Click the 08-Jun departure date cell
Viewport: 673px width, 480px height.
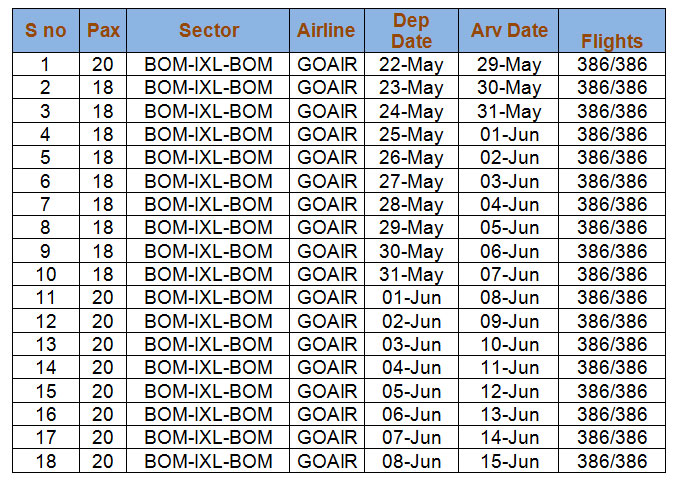coord(411,461)
